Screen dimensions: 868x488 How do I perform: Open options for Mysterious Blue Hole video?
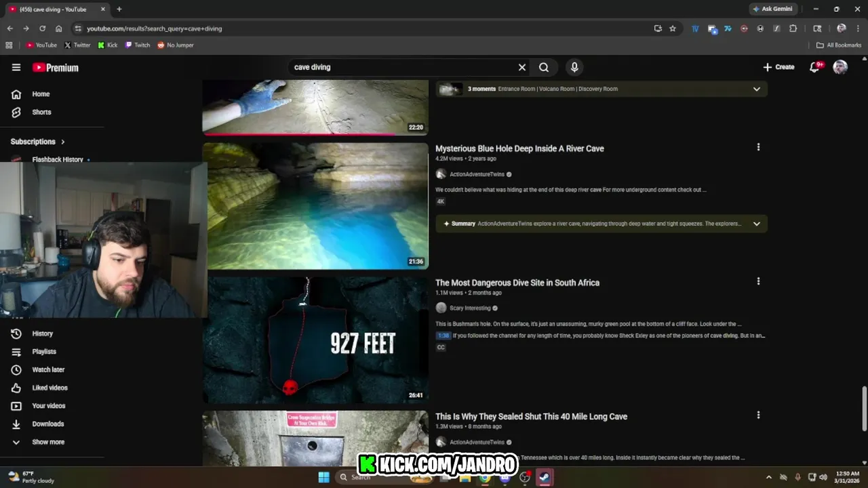(758, 147)
